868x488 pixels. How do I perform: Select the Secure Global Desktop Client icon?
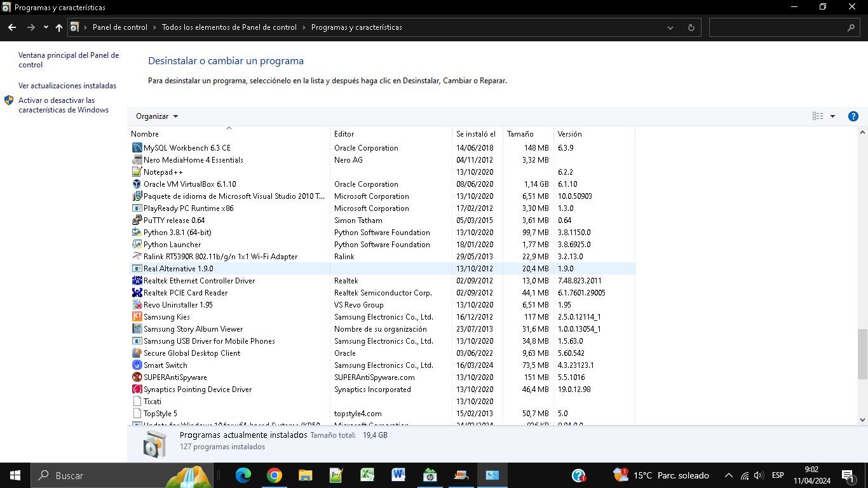[x=137, y=353]
